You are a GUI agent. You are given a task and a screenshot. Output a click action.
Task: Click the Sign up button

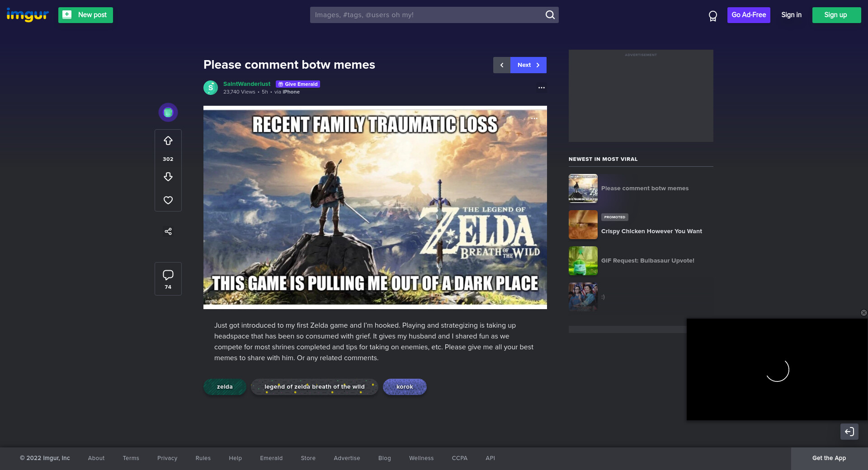coord(836,15)
